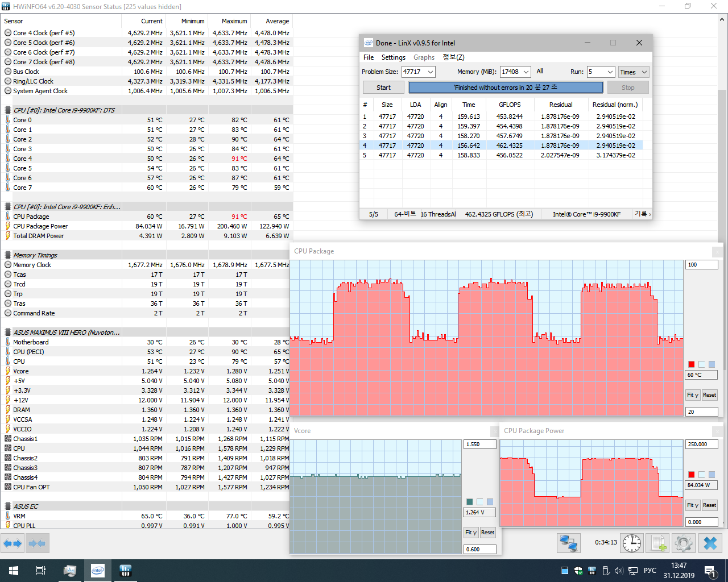
Task: Click the LinX 'Finished without errors' progress bar
Action: point(506,88)
